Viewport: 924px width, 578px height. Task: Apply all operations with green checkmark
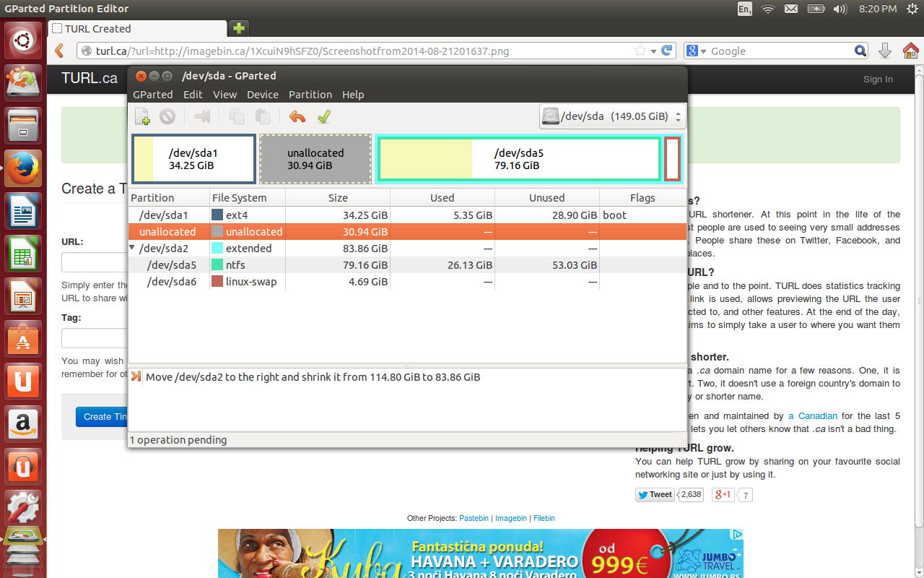click(x=323, y=116)
